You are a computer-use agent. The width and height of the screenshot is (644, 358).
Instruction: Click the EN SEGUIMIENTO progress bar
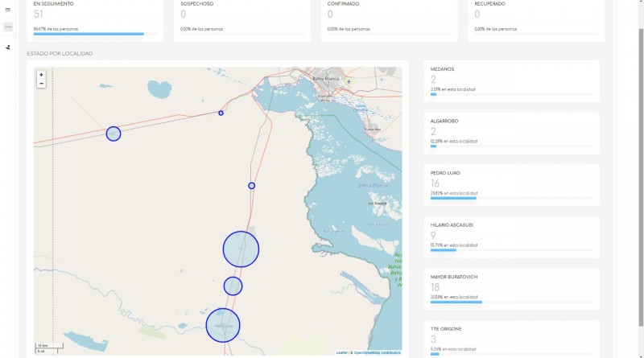click(x=89, y=34)
